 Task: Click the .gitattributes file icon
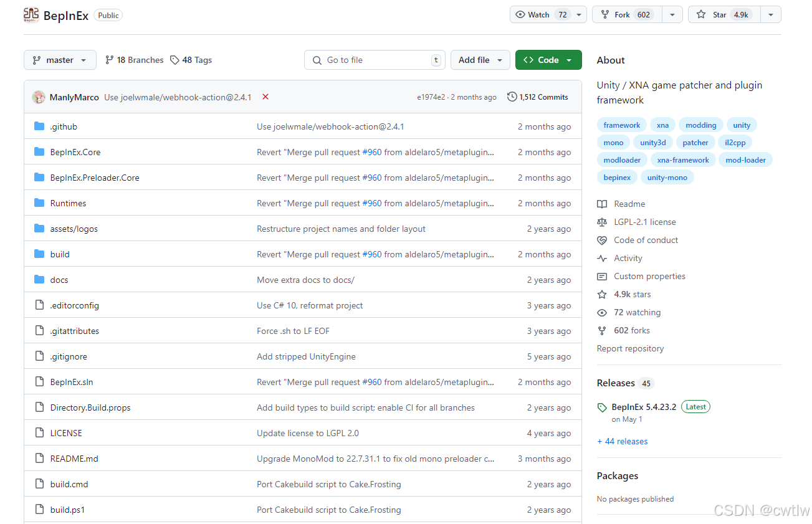(x=39, y=331)
